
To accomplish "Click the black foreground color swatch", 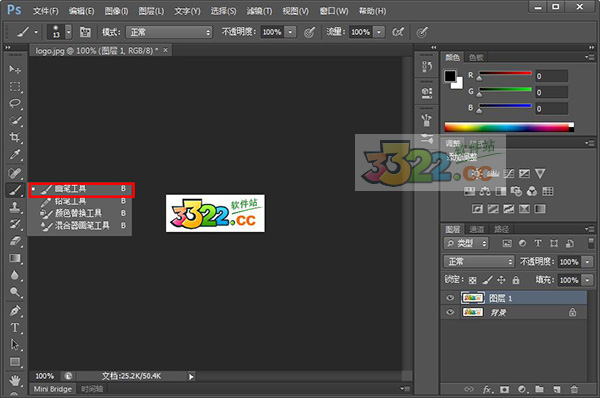I will point(450,76).
